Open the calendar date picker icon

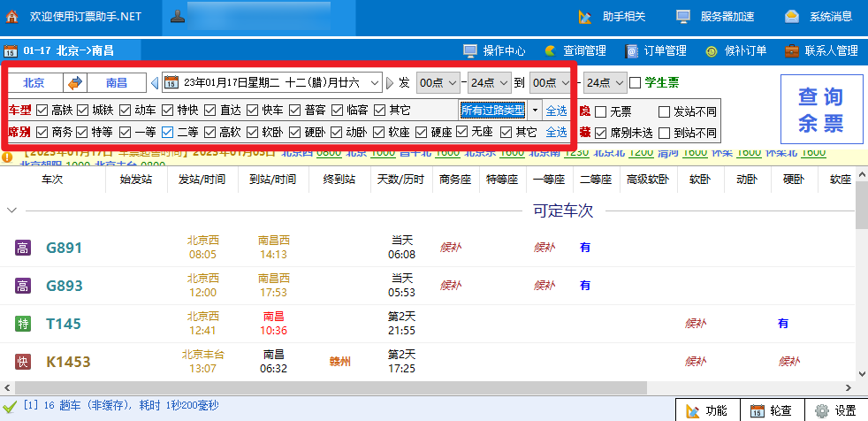tap(171, 83)
